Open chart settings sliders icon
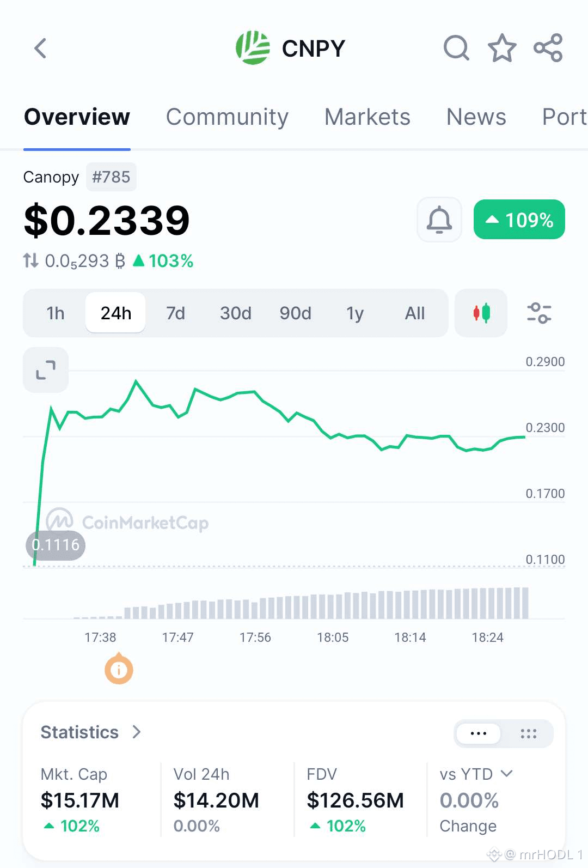The image size is (588, 868). tap(539, 313)
